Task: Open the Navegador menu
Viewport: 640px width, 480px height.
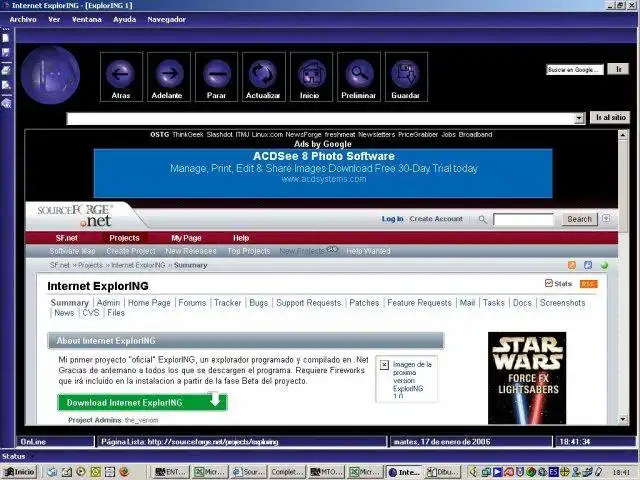Action: (x=167, y=19)
